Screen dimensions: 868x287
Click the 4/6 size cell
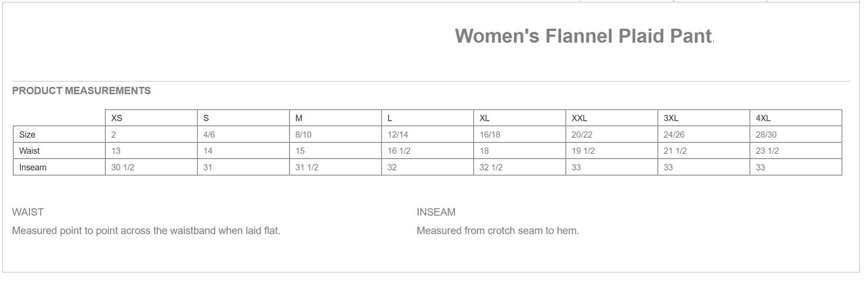(209, 135)
